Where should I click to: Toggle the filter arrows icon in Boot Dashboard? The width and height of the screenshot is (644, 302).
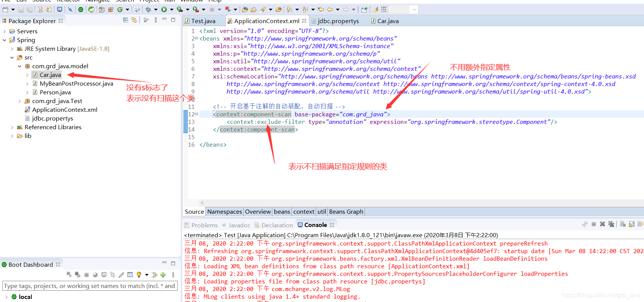[x=155, y=275]
